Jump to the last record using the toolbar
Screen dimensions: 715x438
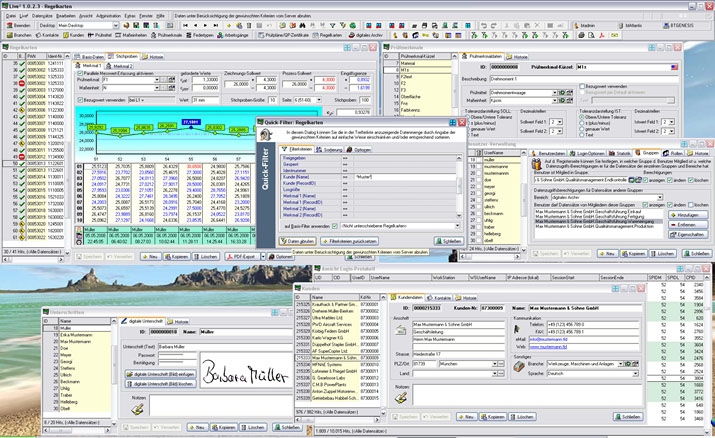[216, 26]
